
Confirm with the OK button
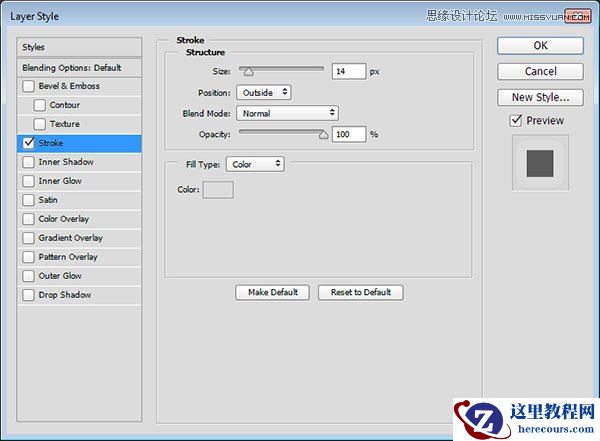[540, 46]
